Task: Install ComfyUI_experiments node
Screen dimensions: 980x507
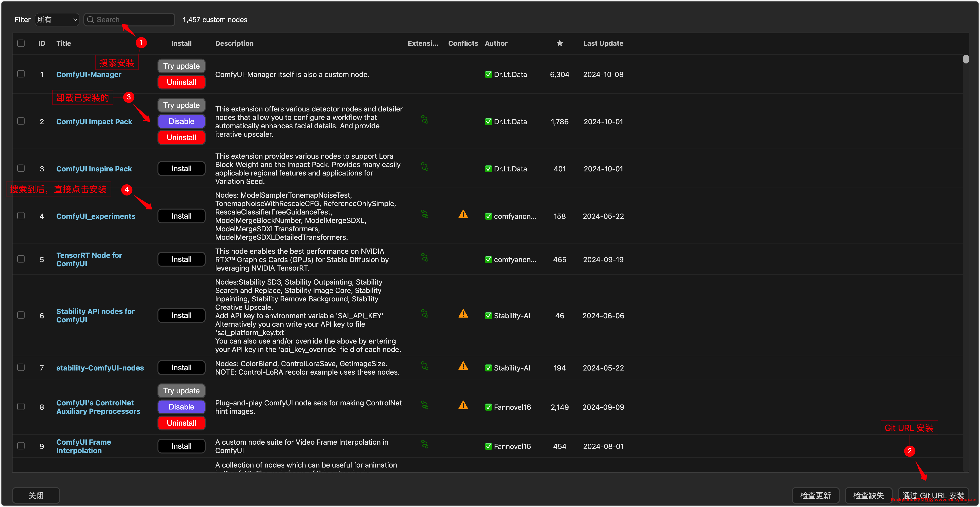Action: tap(181, 216)
